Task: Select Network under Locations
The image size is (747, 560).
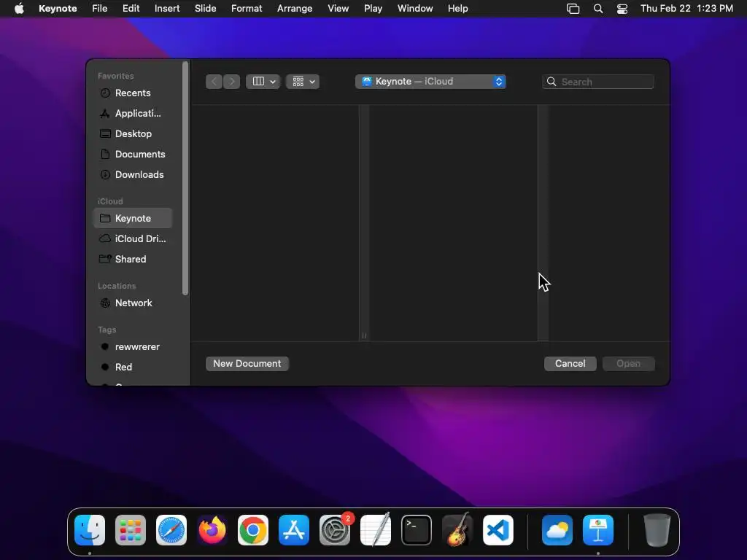Action: pos(133,303)
